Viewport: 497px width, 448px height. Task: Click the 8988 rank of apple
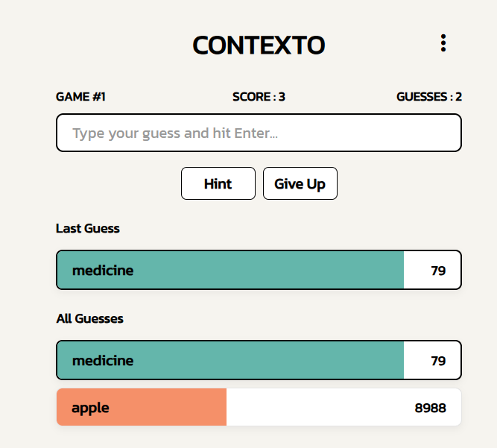point(430,408)
